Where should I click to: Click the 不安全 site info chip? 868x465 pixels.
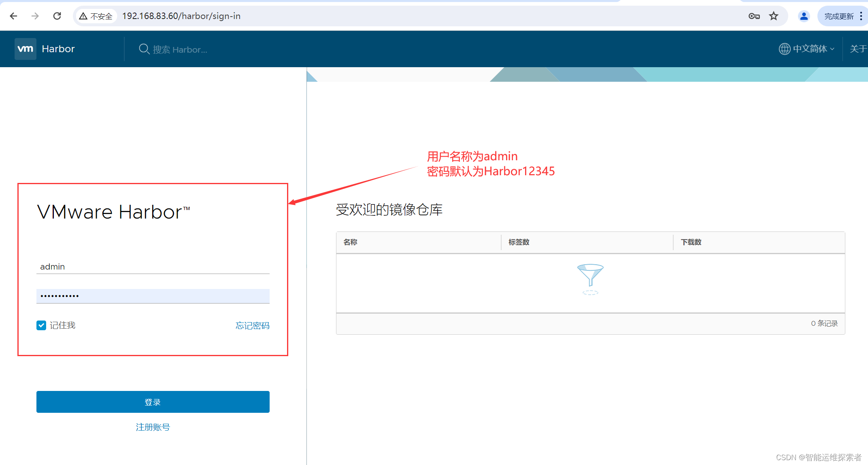[96, 16]
